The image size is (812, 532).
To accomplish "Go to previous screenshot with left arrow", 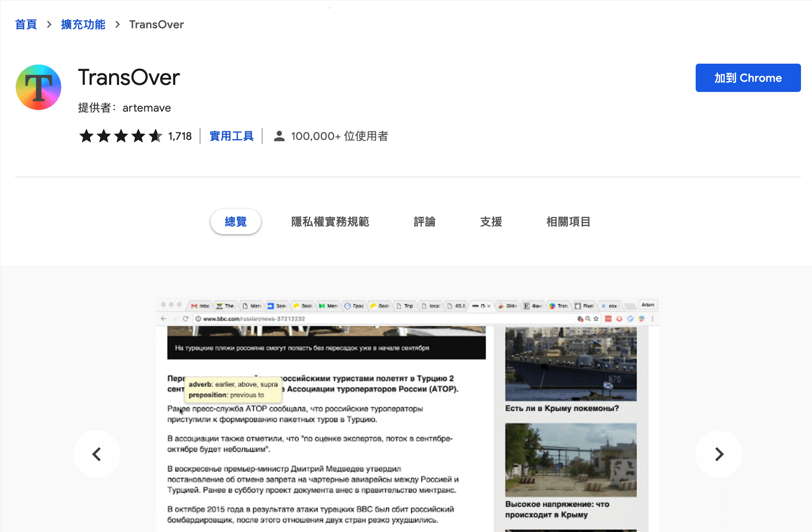I will tap(97, 454).
